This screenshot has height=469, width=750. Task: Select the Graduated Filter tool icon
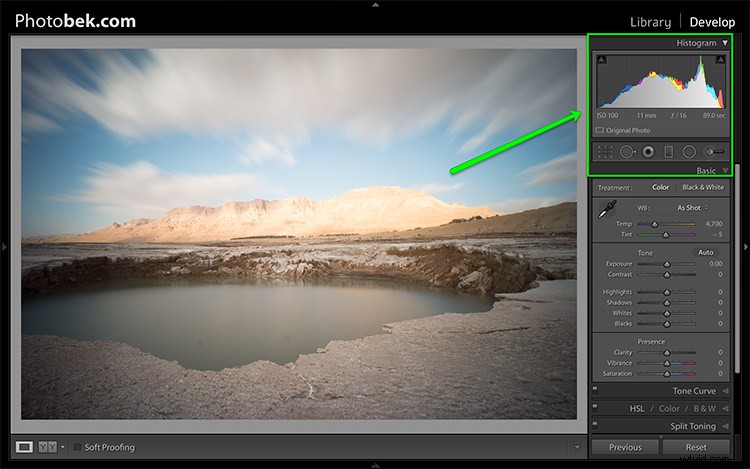pyautogui.click(x=669, y=152)
